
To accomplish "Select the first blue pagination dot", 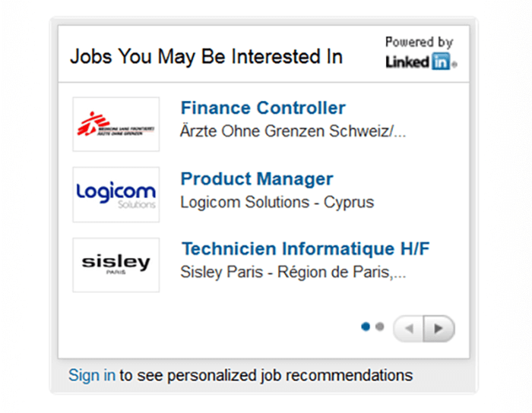I will pyautogui.click(x=366, y=327).
